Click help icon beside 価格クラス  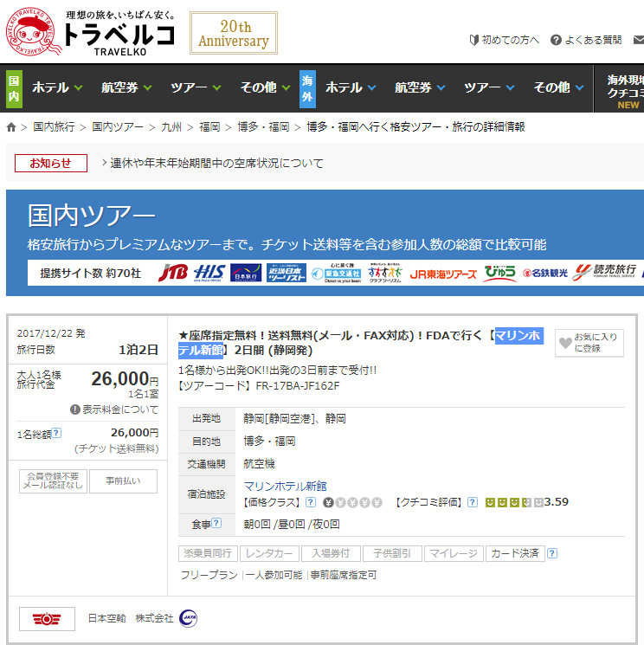(310, 502)
